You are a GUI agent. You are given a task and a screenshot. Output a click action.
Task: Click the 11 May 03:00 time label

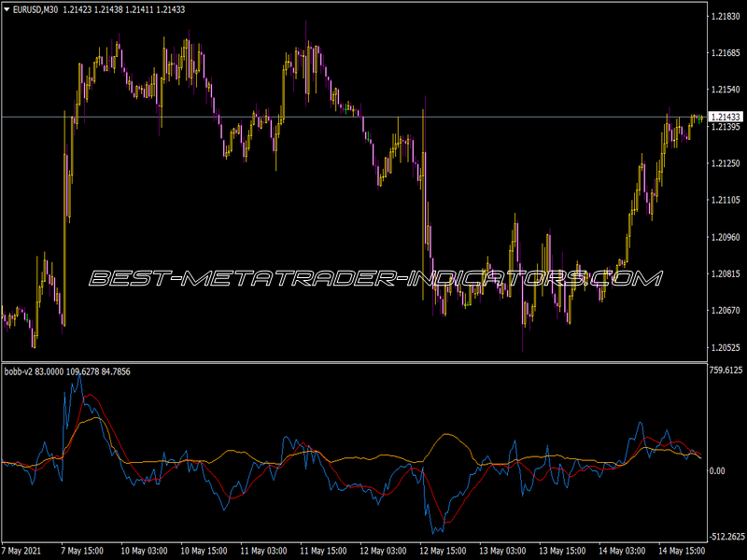tap(263, 551)
